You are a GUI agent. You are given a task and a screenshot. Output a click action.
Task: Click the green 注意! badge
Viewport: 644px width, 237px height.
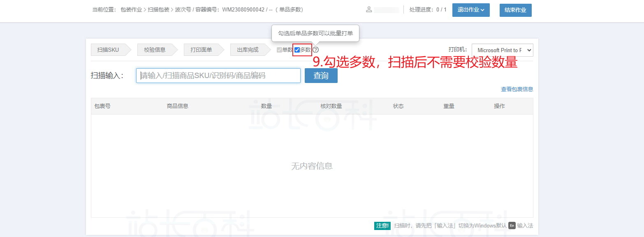[382, 225]
